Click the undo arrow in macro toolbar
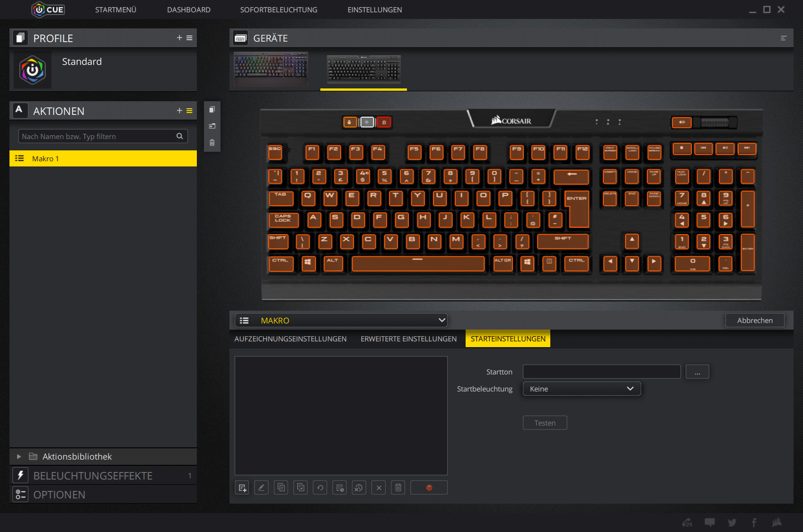 (320, 488)
